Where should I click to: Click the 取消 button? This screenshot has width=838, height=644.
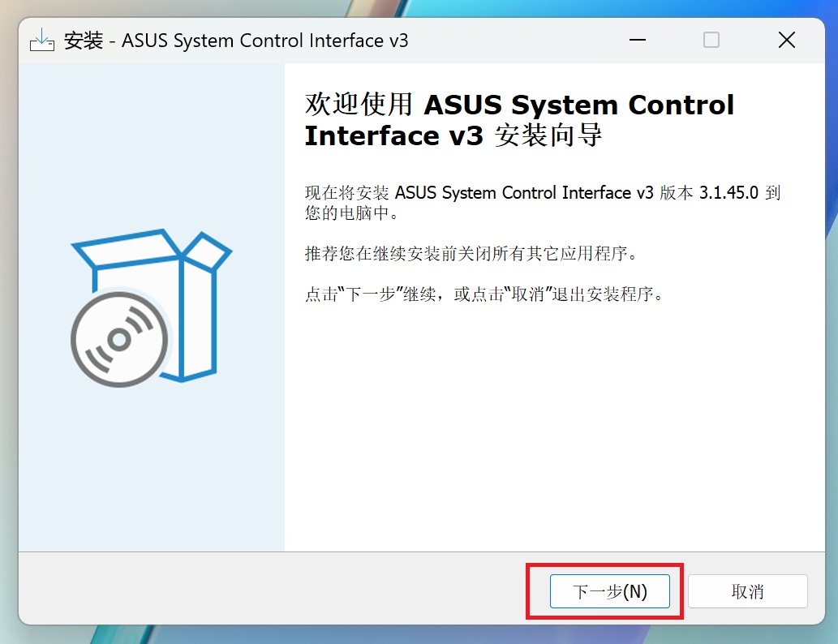(x=747, y=591)
